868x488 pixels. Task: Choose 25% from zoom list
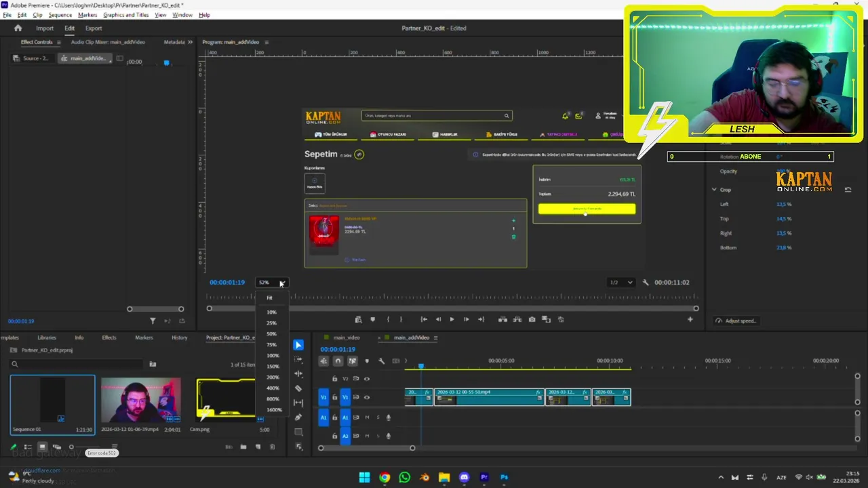(272, 323)
